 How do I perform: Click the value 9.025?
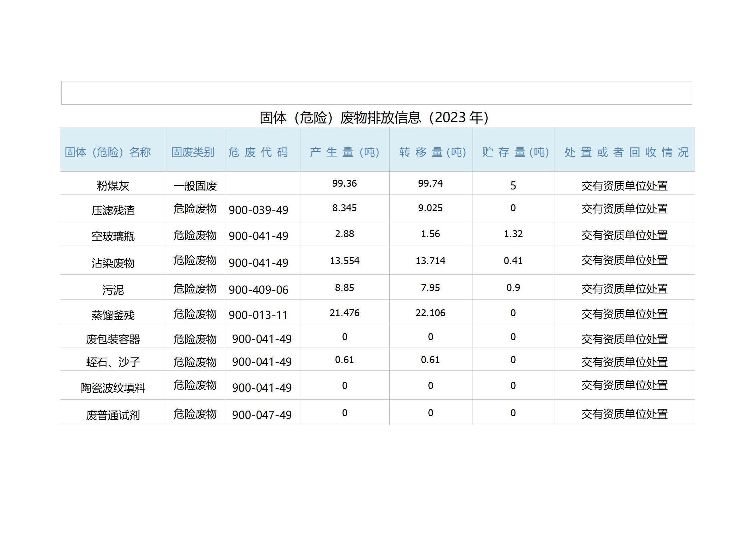tap(430, 208)
